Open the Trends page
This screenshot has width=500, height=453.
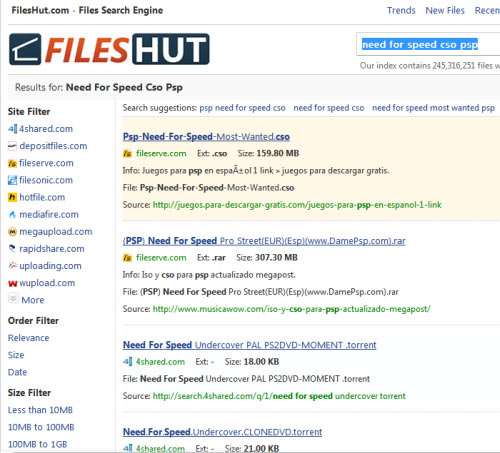[401, 11]
